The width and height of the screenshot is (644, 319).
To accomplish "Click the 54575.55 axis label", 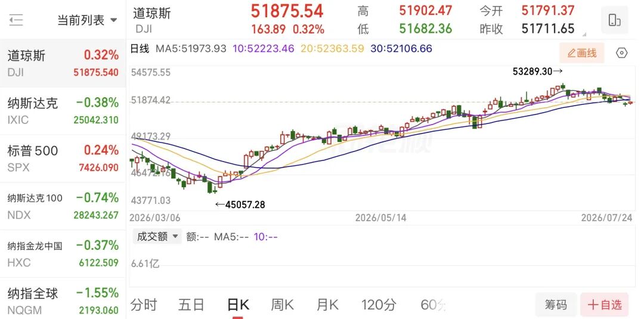I will pyautogui.click(x=150, y=73).
